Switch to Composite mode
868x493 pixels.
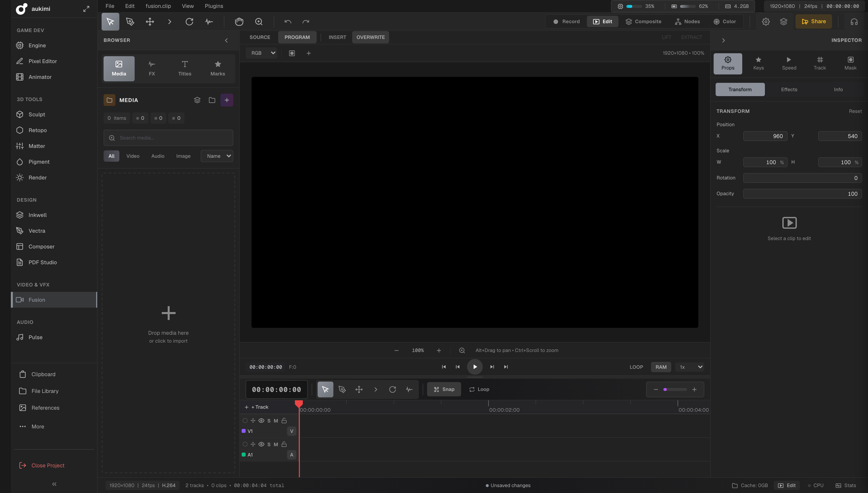(643, 22)
